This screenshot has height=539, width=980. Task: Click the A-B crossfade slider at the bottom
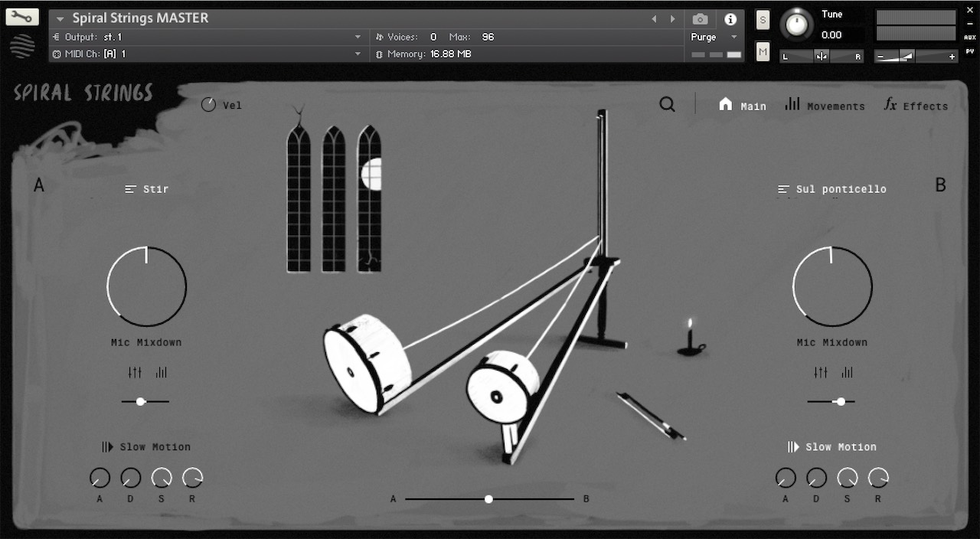489,498
